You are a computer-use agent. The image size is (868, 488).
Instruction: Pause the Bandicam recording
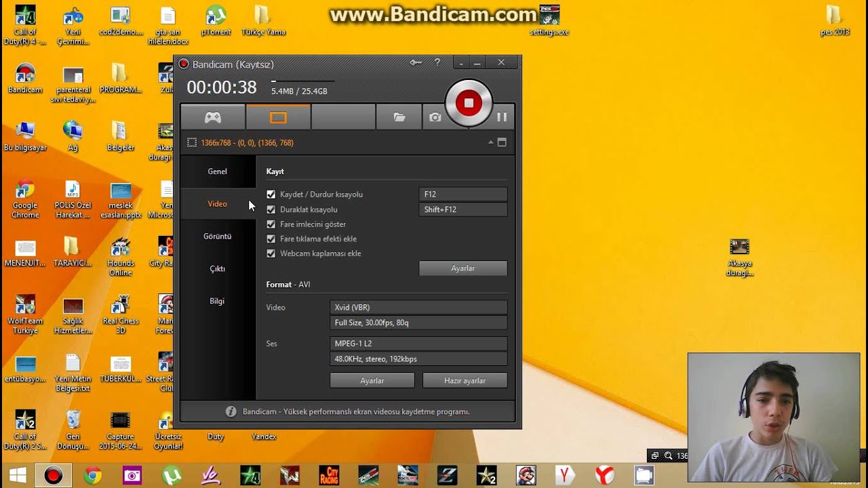pos(502,117)
